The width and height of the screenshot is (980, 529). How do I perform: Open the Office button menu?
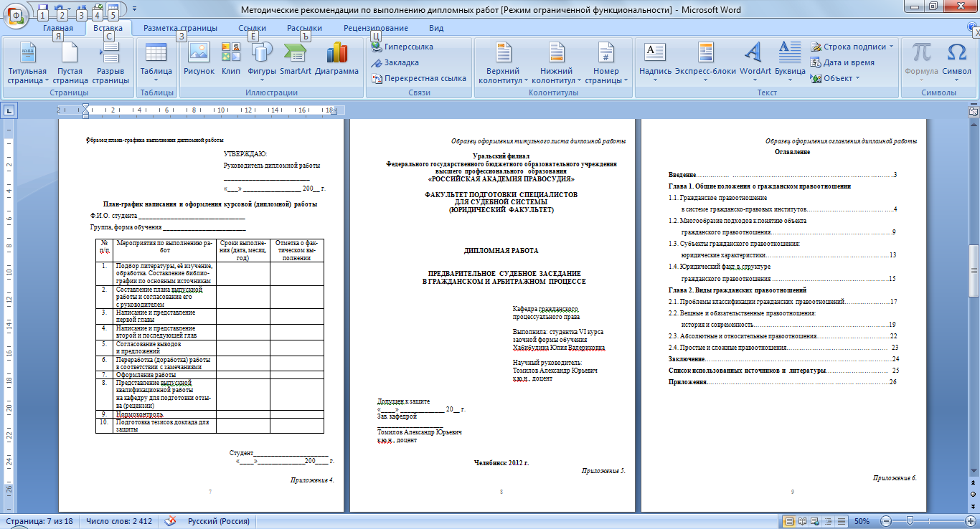(16, 14)
